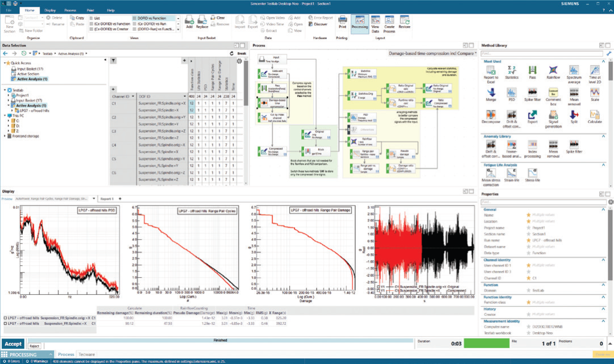Toggle Y1 Compressed legend checkbox
The width and height of the screenshot is (614, 364).
click(378, 291)
